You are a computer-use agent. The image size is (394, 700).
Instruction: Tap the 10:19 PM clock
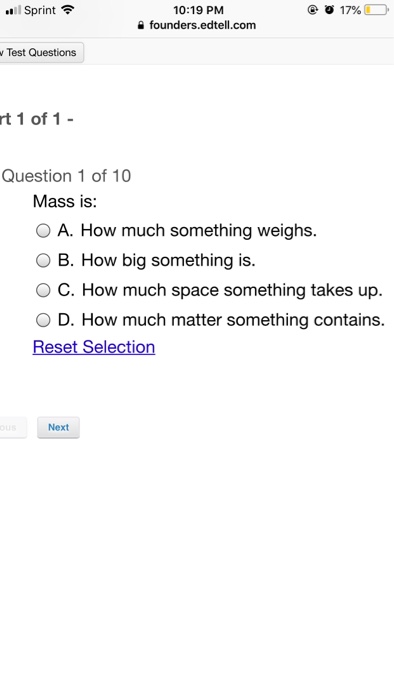tap(199, 10)
